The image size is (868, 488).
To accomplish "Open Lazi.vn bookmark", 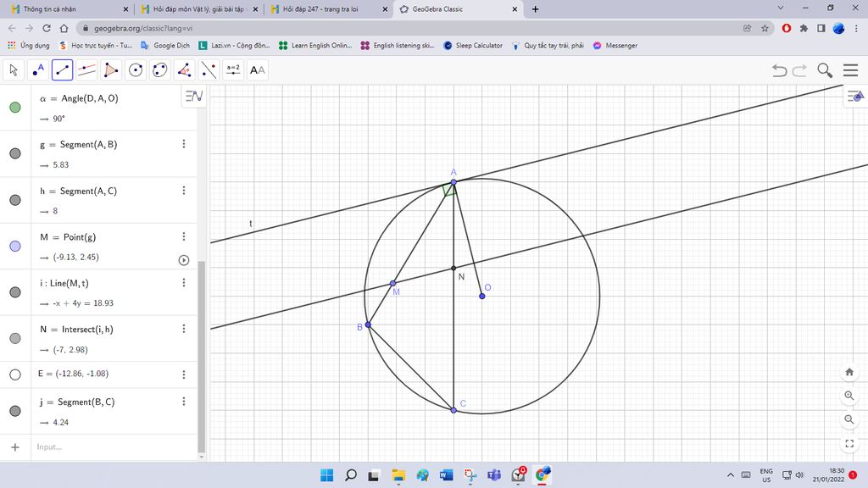I will pyautogui.click(x=234, y=46).
